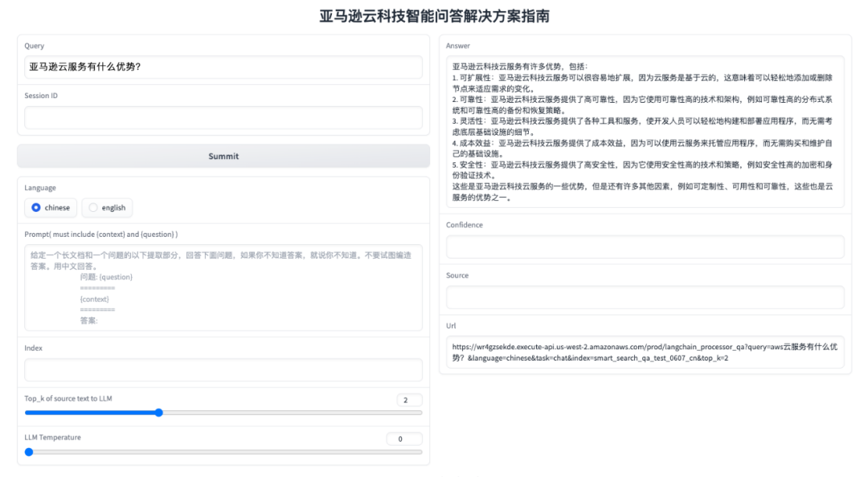Click the 'Source' label
The width and height of the screenshot is (868, 477).
coord(457,275)
